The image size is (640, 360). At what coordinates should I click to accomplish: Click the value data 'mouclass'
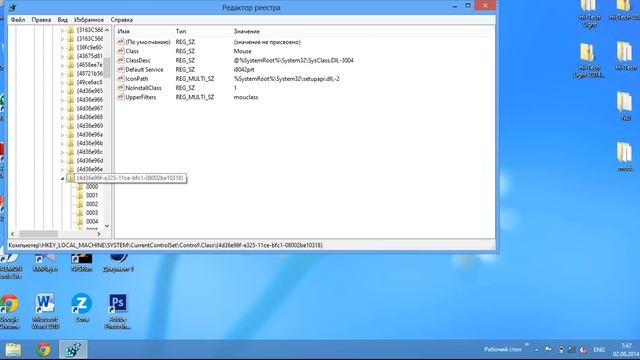point(246,97)
